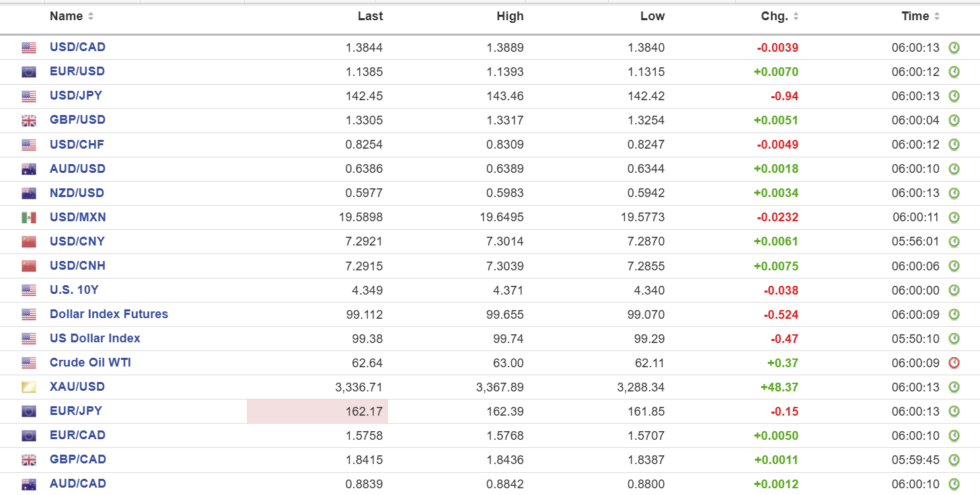Click the red clock icon for Crude Oil WTI
The image size is (980, 495).
tap(954, 363)
